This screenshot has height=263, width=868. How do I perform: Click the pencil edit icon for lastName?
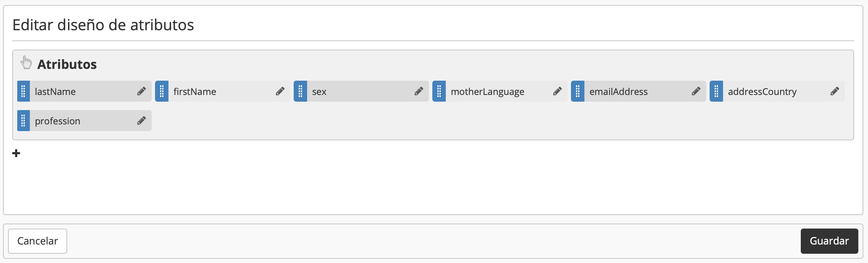142,91
